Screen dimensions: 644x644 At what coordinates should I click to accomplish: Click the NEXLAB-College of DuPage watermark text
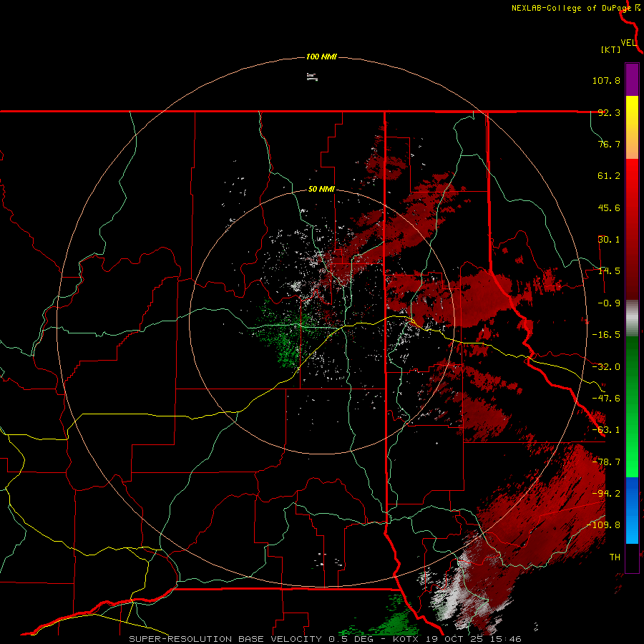(x=571, y=8)
